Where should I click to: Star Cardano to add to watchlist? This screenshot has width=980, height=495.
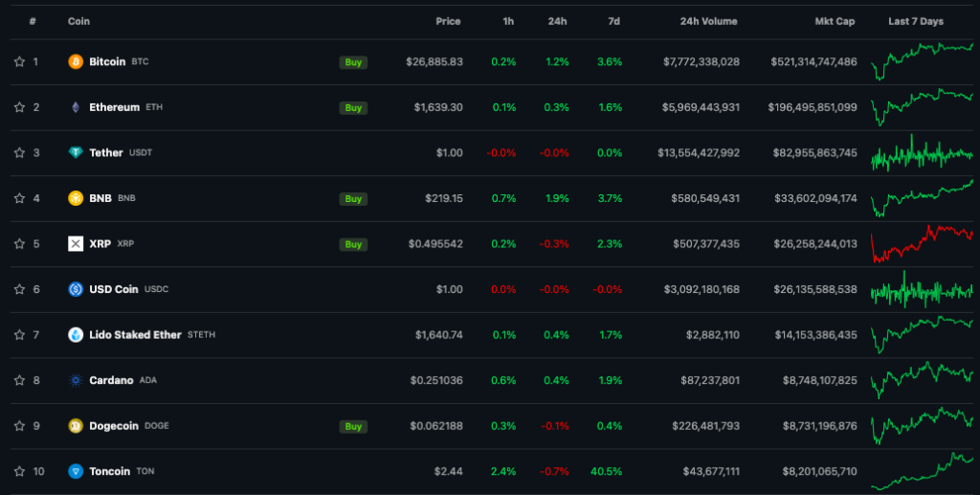19,380
